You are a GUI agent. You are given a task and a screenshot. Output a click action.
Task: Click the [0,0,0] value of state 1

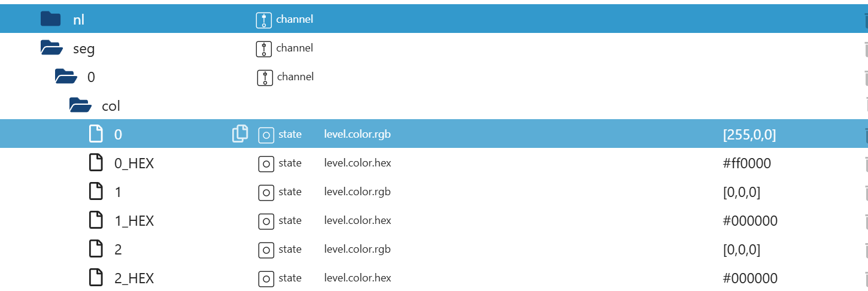coord(742,192)
